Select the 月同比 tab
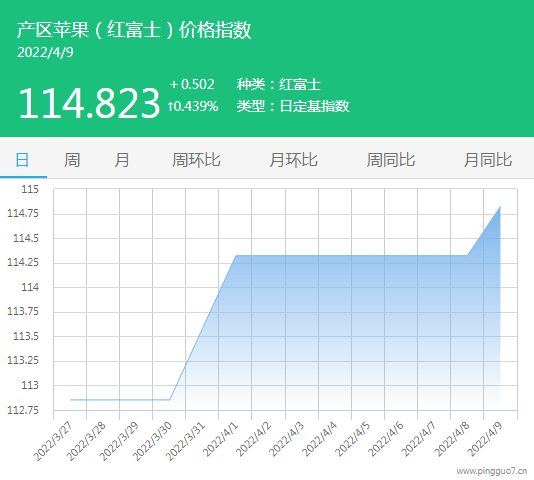This screenshot has height=480, width=534. 488,160
